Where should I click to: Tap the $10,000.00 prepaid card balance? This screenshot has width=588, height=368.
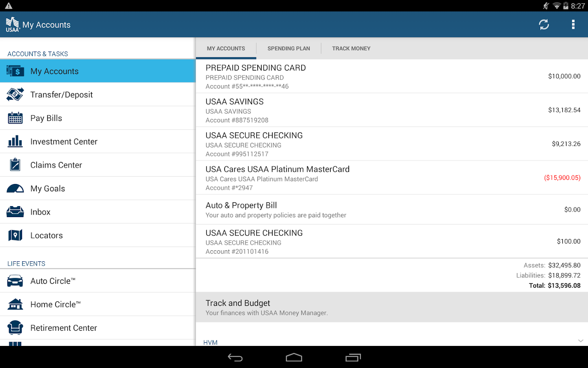564,76
